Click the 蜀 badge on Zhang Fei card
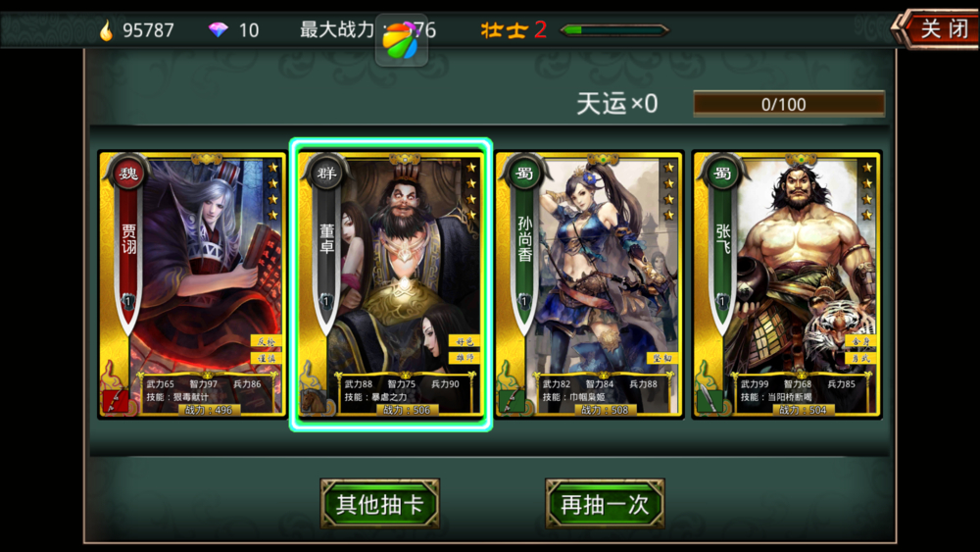Screen dimensions: 980x552 [x=723, y=174]
